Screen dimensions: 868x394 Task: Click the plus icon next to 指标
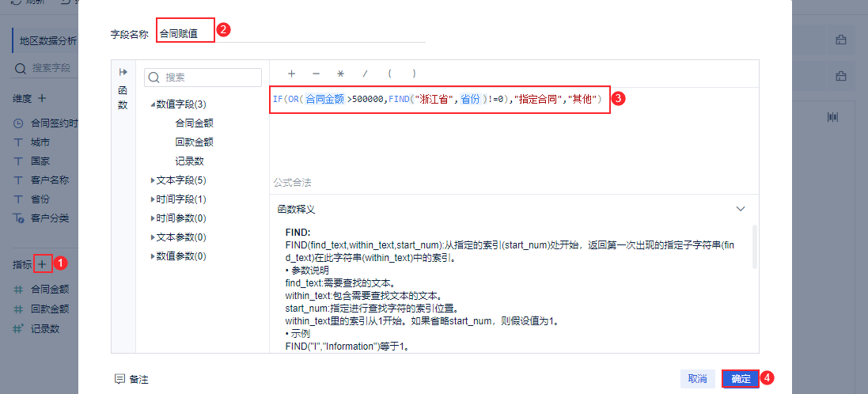(43, 264)
